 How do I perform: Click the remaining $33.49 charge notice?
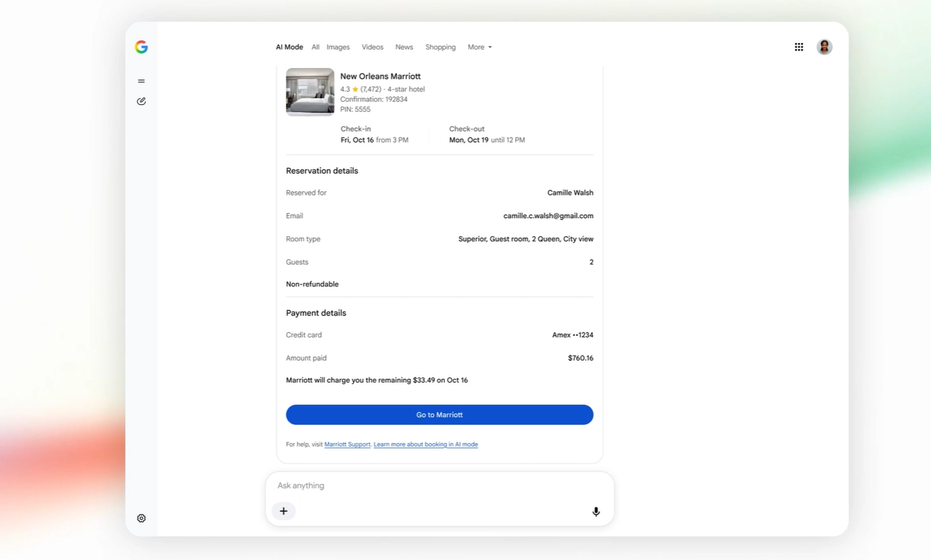coord(377,380)
